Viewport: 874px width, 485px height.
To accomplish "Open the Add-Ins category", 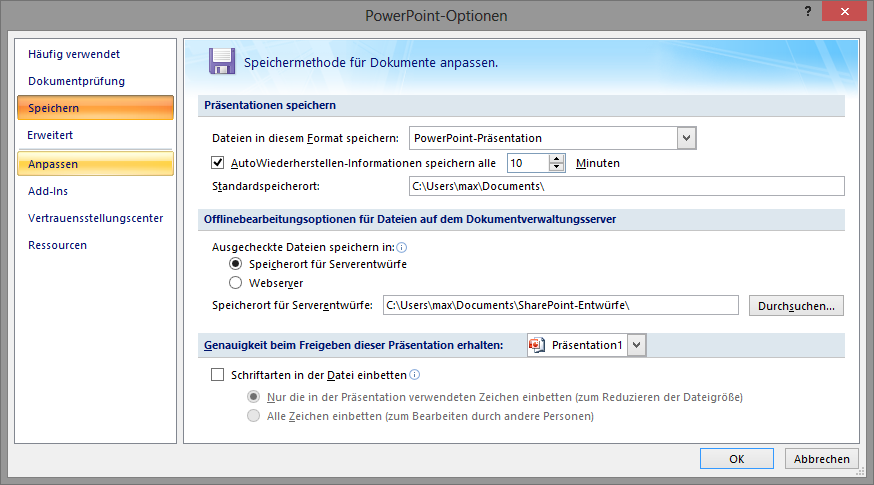I will pyautogui.click(x=48, y=191).
